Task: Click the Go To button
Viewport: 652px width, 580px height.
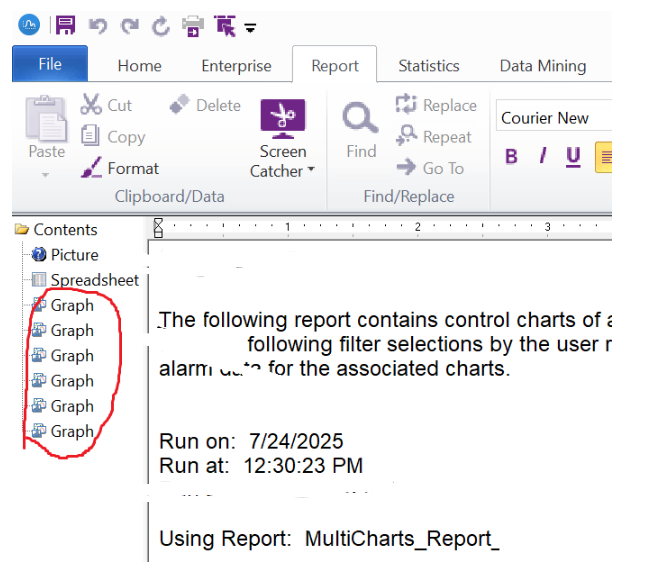Action: 431,168
